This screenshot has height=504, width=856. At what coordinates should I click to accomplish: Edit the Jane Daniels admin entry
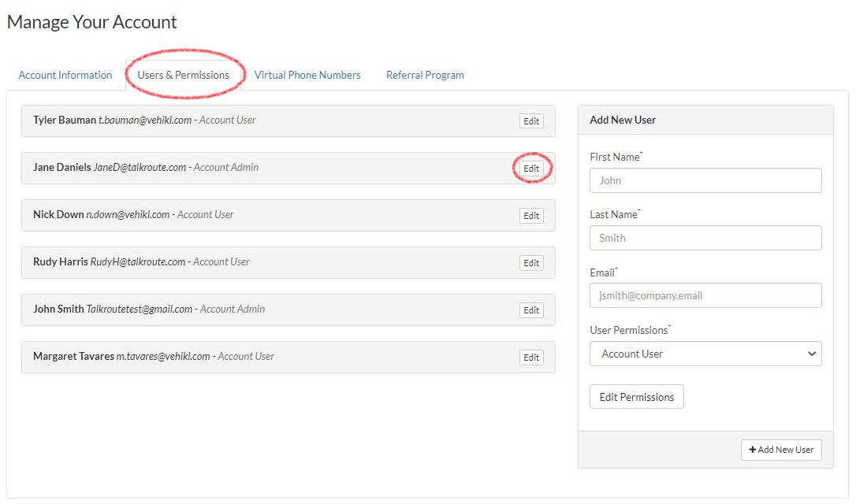(x=530, y=168)
